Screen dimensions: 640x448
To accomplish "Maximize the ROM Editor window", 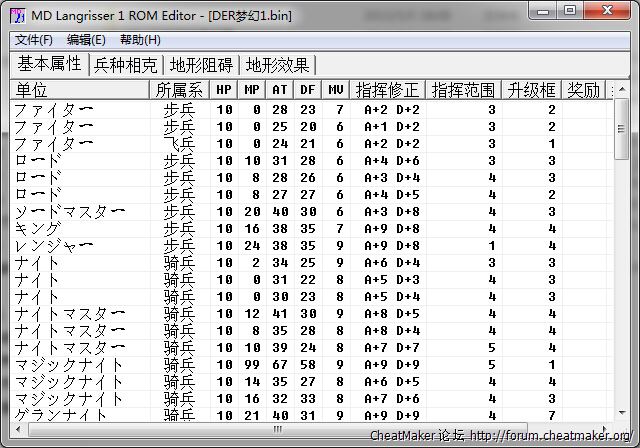I will (x=570, y=11).
